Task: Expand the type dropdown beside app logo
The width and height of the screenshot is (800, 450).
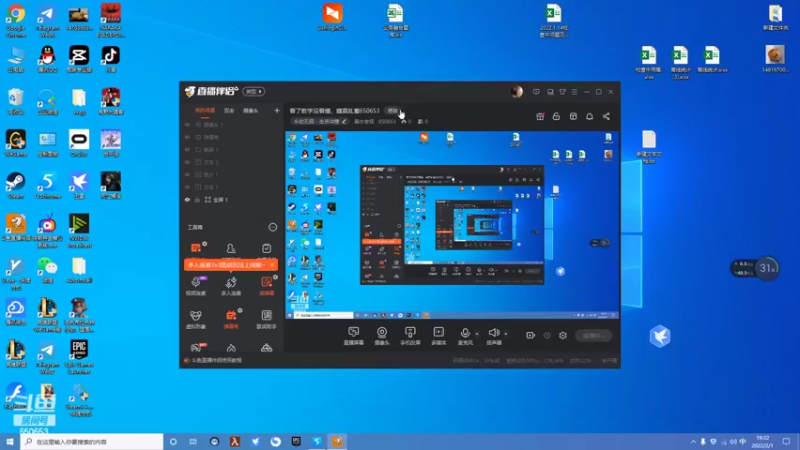Action: 254,91
